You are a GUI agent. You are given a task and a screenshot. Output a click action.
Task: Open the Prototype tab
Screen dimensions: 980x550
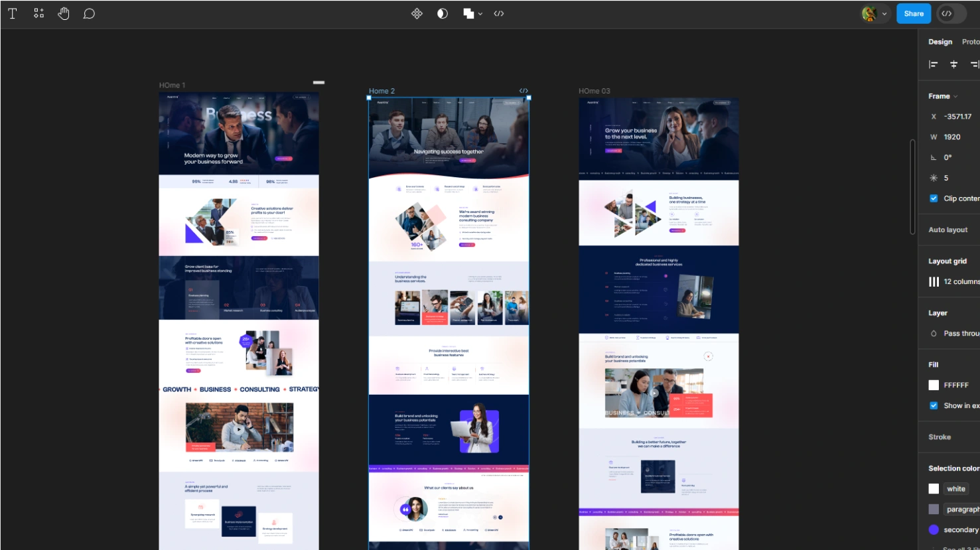972,41
